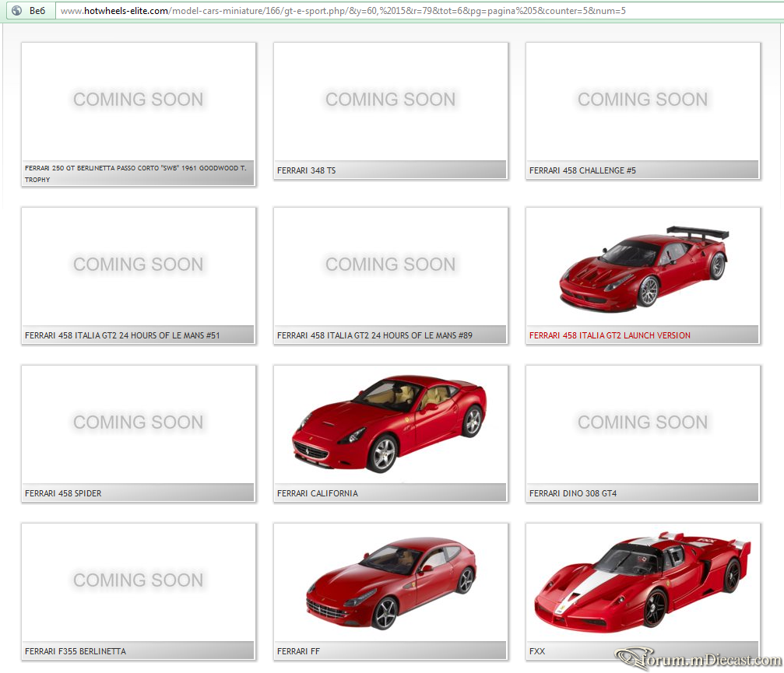784x673 pixels.
Task: Open the Ferrari F355 Berlinetta link
Action: pos(76,651)
